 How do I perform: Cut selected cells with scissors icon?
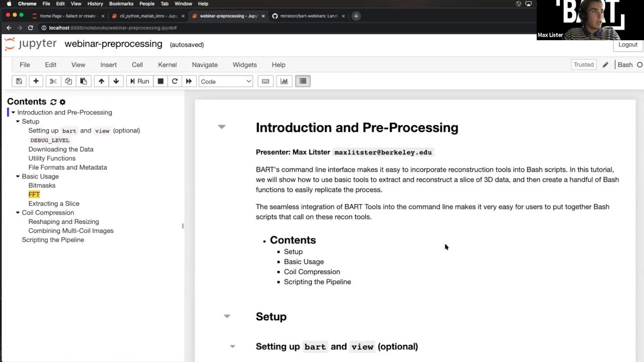(x=53, y=81)
